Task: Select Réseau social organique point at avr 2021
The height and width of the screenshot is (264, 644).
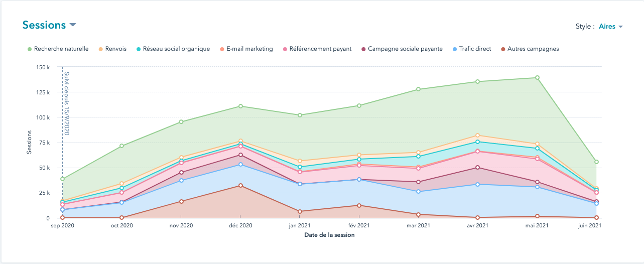Action: pos(477,142)
